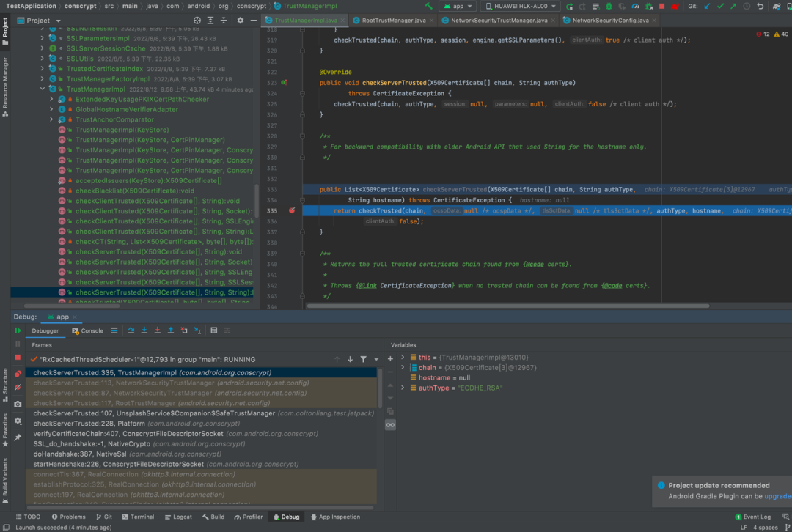Open the app run configuration dropdown
The image size is (792, 532).
click(458, 6)
